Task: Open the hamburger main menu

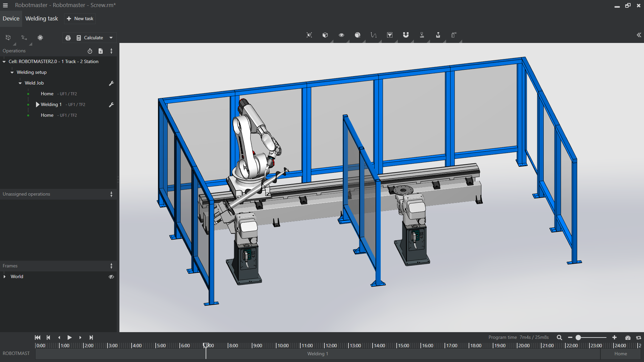Action: 5,5
